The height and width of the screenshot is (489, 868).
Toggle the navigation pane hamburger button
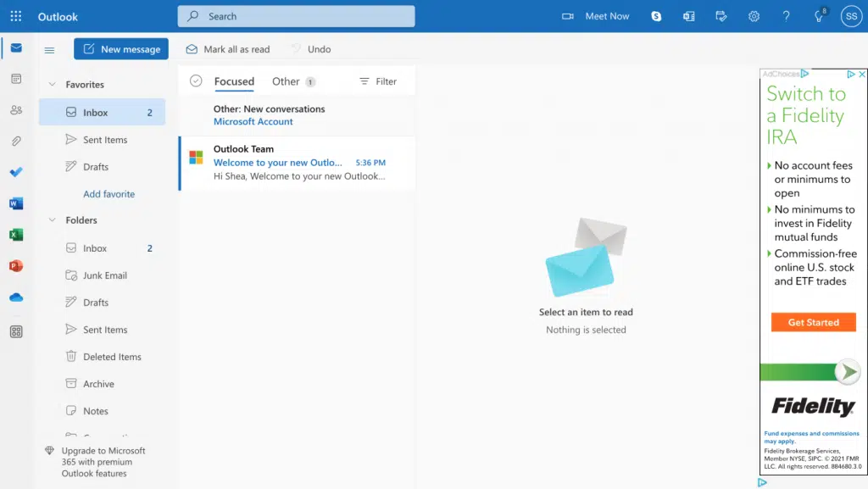click(49, 50)
